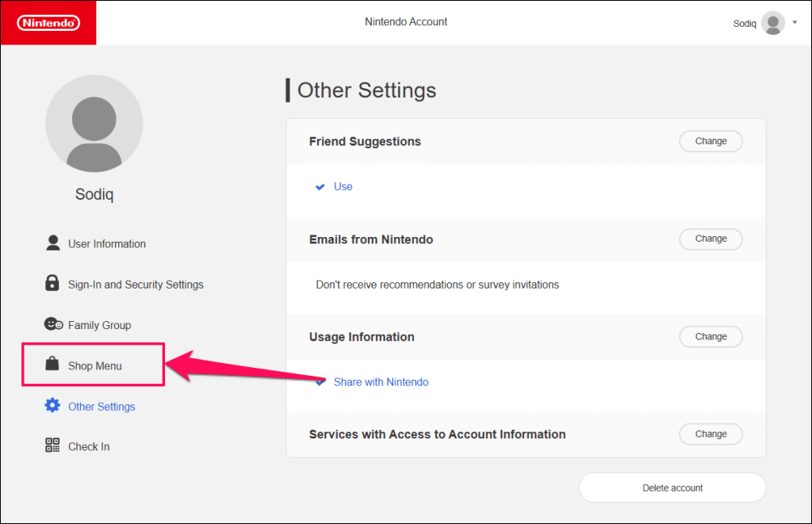This screenshot has width=812, height=524.
Task: Click Change for Services with Account Access
Action: (710, 434)
